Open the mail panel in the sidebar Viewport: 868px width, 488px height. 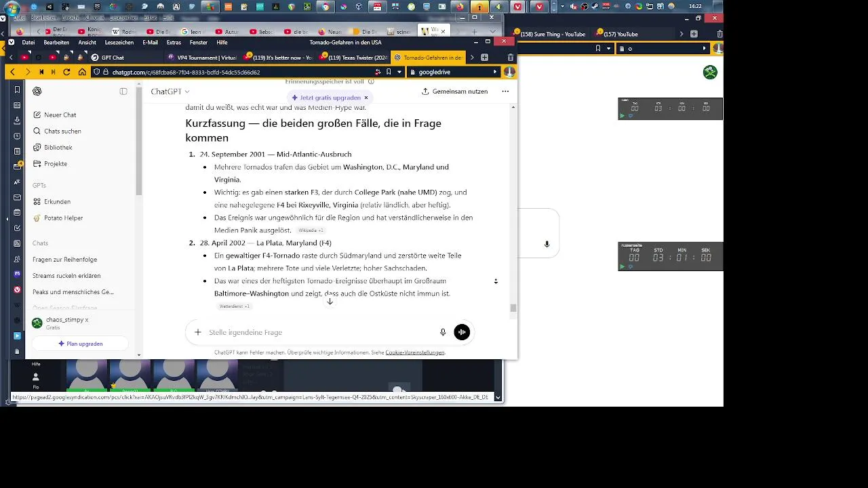[17, 197]
